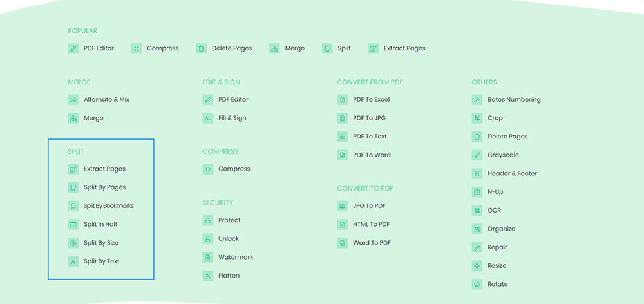Click the Delete Pages trash icon in Popular

click(x=202, y=48)
